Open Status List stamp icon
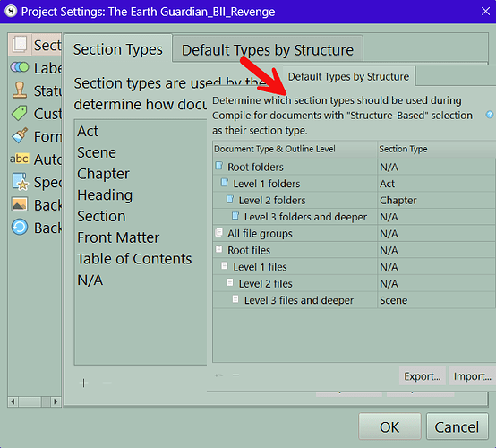 [x=20, y=90]
